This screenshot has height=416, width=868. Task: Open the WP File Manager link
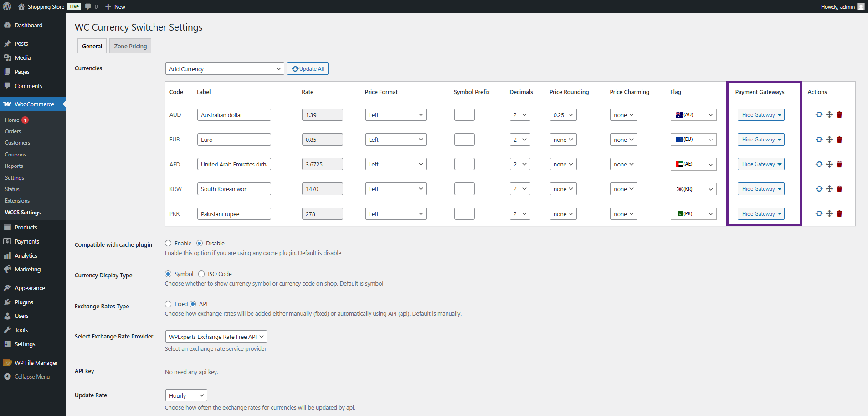pos(33,363)
